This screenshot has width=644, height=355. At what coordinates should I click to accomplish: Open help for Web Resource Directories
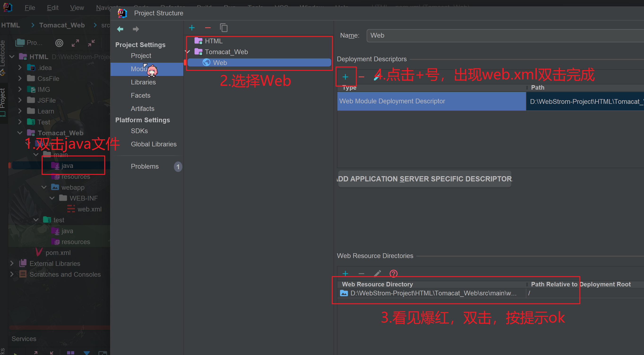pos(394,273)
